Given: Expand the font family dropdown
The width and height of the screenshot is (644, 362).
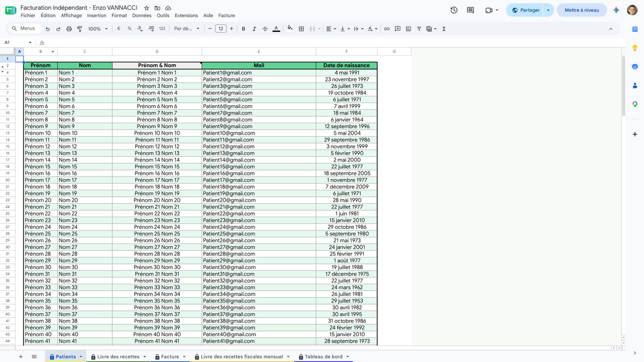Looking at the screenshot, I should click(187, 28).
